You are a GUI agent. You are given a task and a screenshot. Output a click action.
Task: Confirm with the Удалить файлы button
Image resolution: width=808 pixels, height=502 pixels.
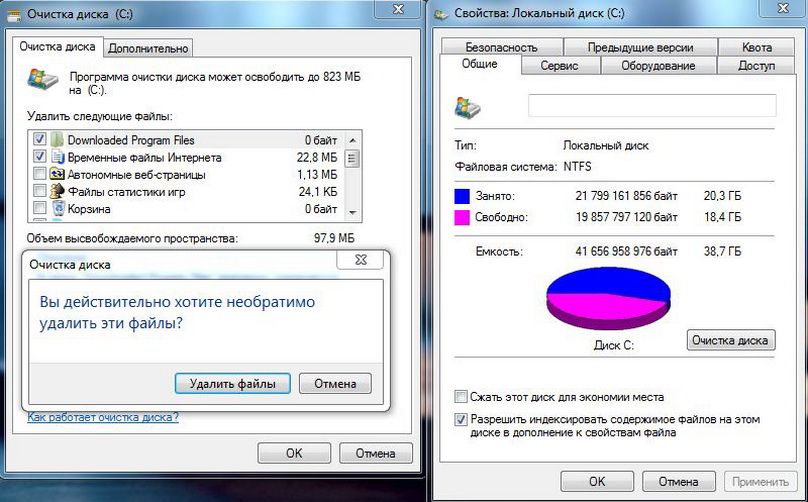click(x=232, y=384)
